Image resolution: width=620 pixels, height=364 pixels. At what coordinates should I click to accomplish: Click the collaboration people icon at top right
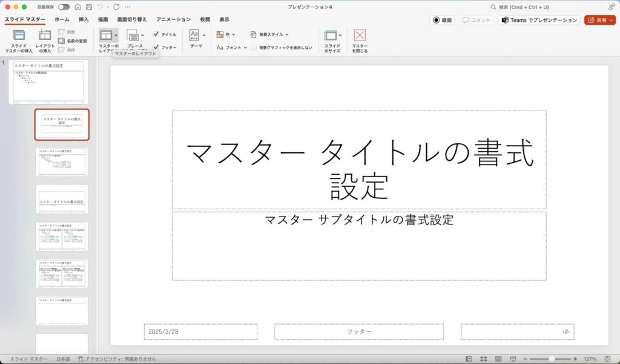(x=612, y=7)
